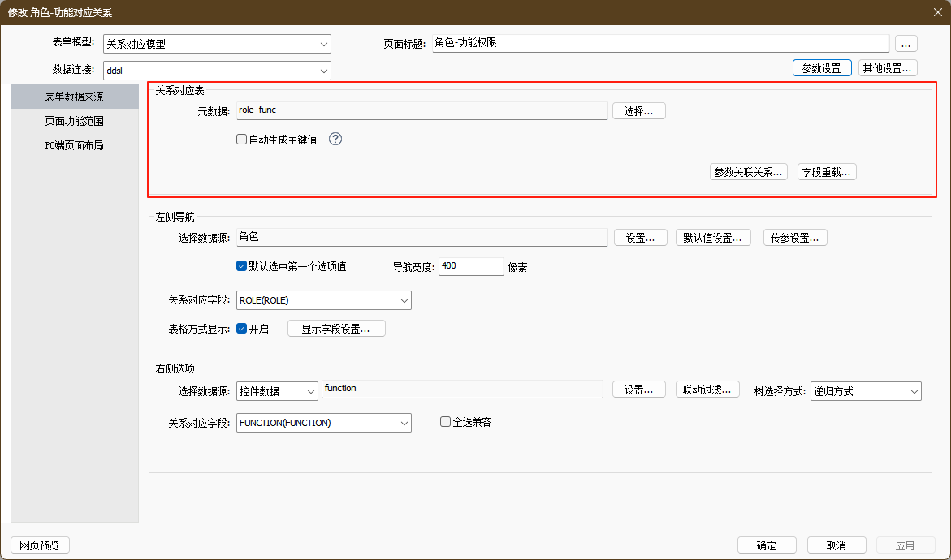Viewport: 951px width, 560px height.
Task: Toggle 表格方式显示 开启 checkbox
Action: tap(241, 329)
